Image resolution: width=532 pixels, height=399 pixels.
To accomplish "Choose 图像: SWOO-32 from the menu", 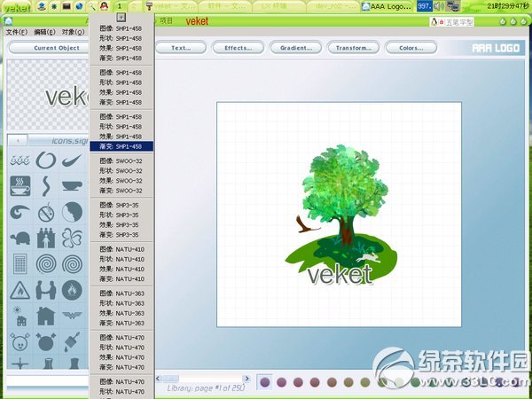I will pos(121,160).
